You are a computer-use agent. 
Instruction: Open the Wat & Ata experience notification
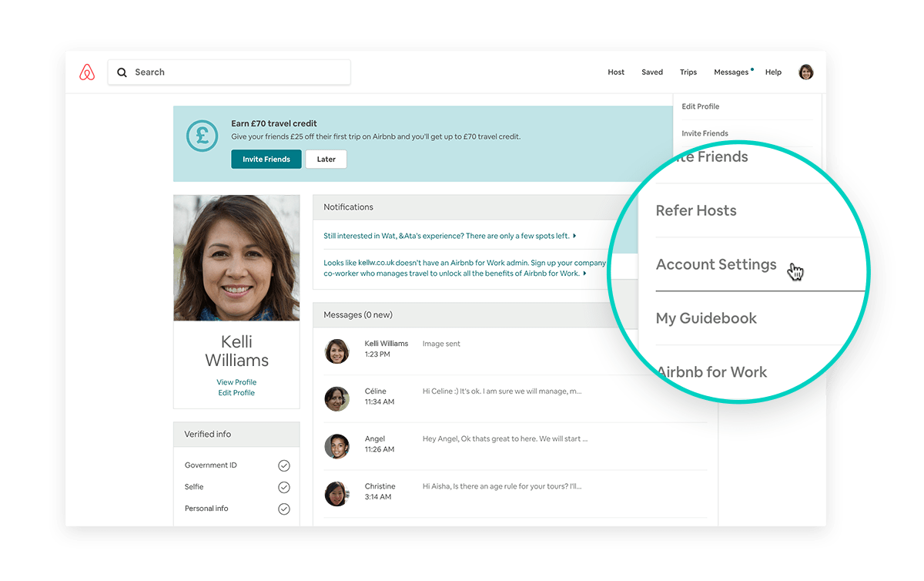[449, 236]
